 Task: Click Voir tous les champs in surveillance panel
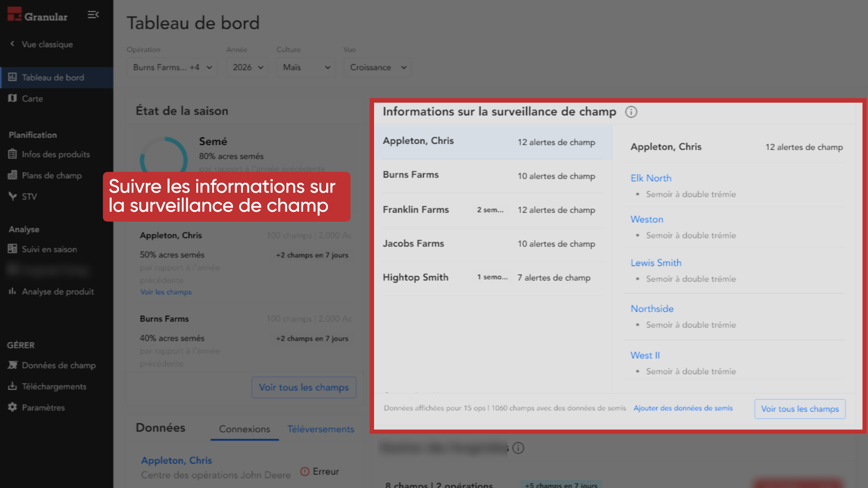800,408
